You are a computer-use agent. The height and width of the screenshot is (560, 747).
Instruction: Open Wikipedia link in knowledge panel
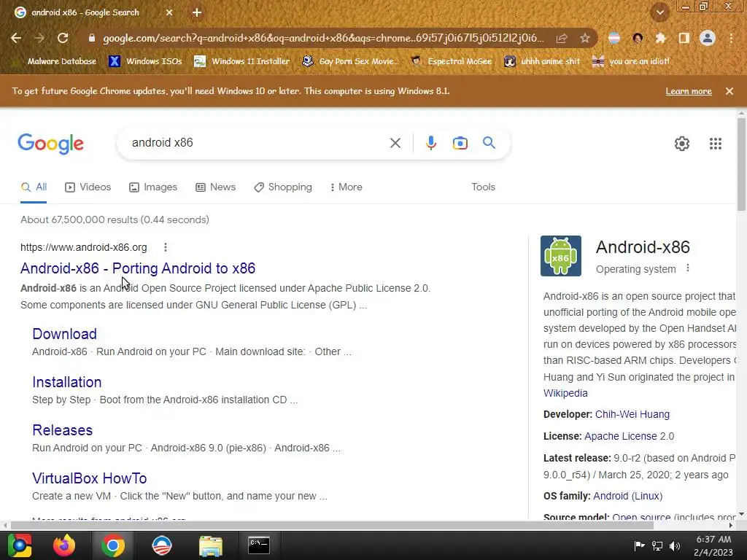[565, 393]
